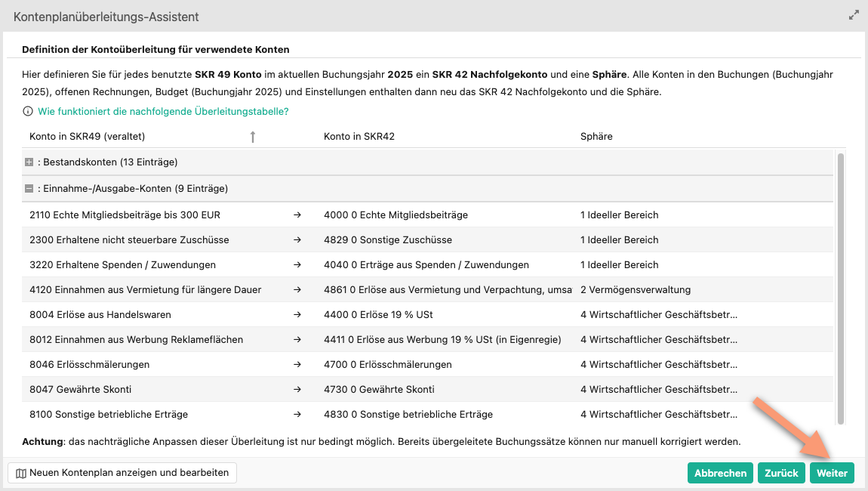Edit SKR42 account 4411 0 Erlöse aus Werbung

pos(442,340)
